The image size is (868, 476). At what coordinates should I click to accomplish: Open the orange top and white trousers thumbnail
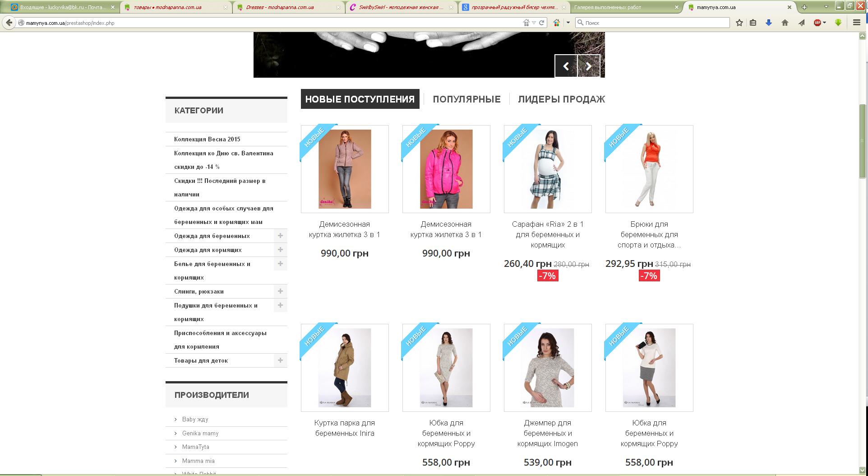pyautogui.click(x=649, y=169)
